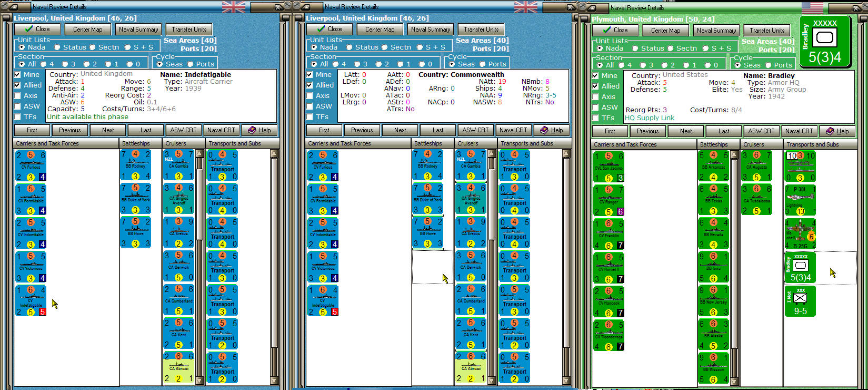The width and height of the screenshot is (868, 390).
Task: Select BB Howe in middle Liverpool window
Action: [x=428, y=232]
